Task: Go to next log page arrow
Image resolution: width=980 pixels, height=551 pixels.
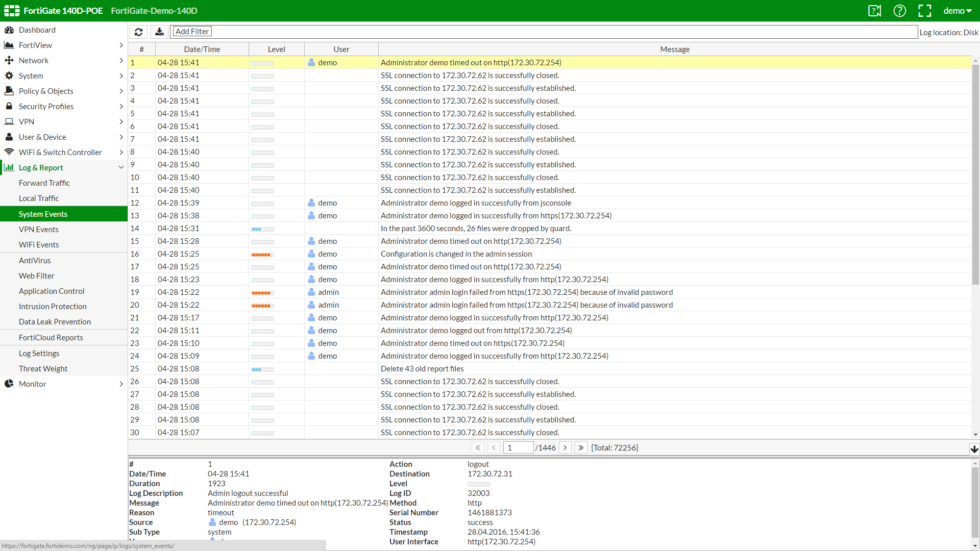Action: point(565,447)
